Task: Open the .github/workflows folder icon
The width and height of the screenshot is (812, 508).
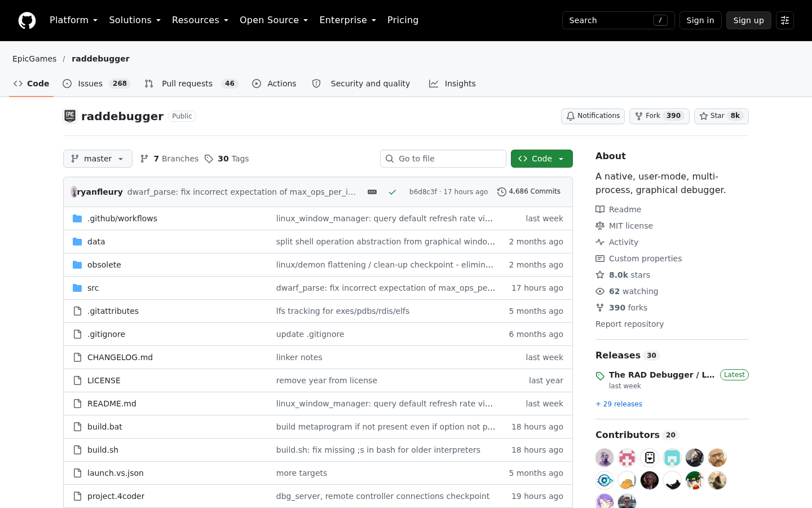Action: click(x=77, y=218)
